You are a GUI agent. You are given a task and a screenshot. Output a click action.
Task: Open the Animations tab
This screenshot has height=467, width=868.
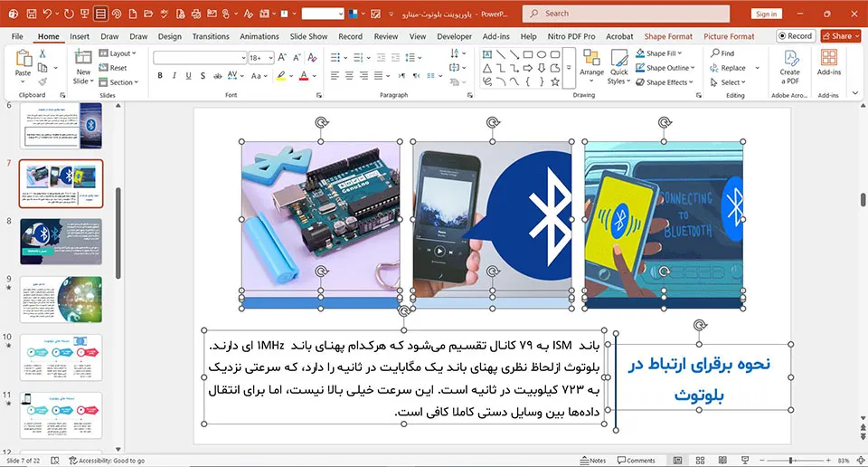point(259,36)
